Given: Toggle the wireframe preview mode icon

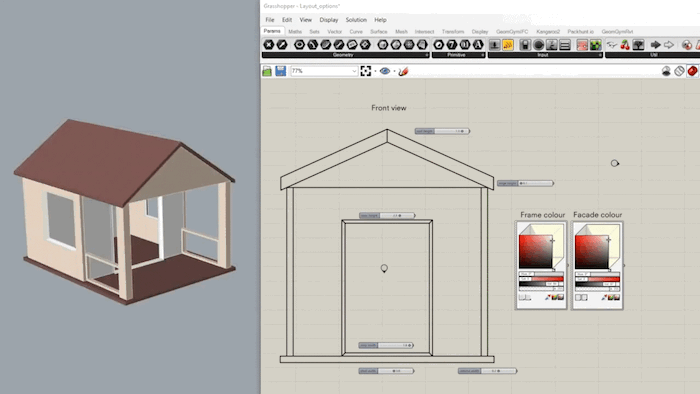Looking at the screenshot, I should point(679,71).
